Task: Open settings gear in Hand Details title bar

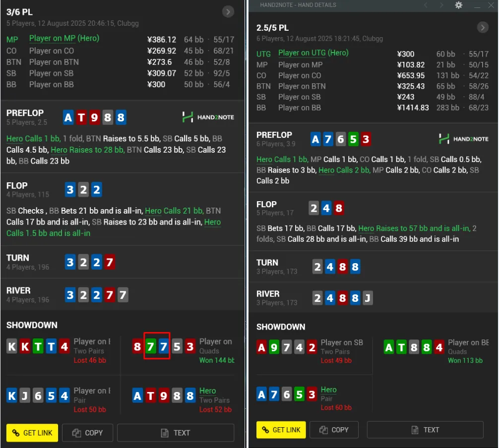Action: click(x=458, y=5)
